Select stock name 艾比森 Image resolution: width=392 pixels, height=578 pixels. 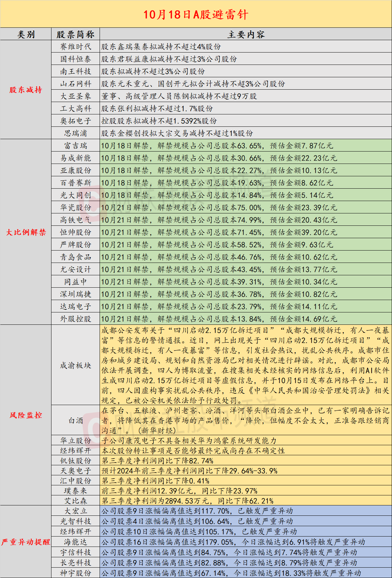(76, 501)
